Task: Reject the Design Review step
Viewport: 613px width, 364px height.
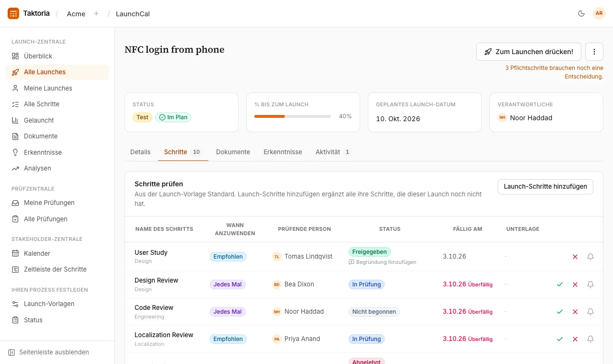Action: click(575, 284)
